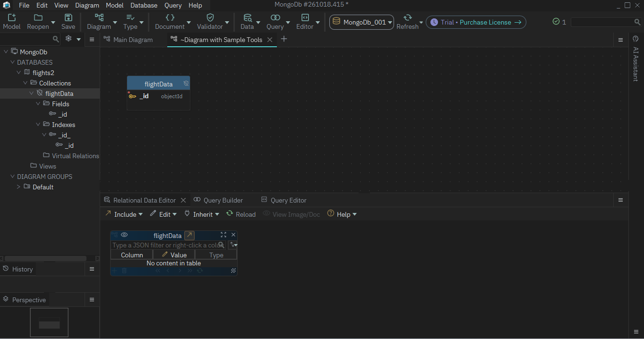Screen dimensions: 644x339
Task: Switch to the Query Editor tab
Action: (x=284, y=200)
